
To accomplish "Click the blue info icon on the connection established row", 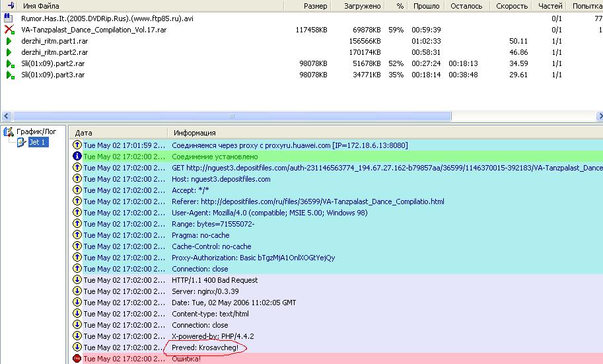I will point(77,157).
